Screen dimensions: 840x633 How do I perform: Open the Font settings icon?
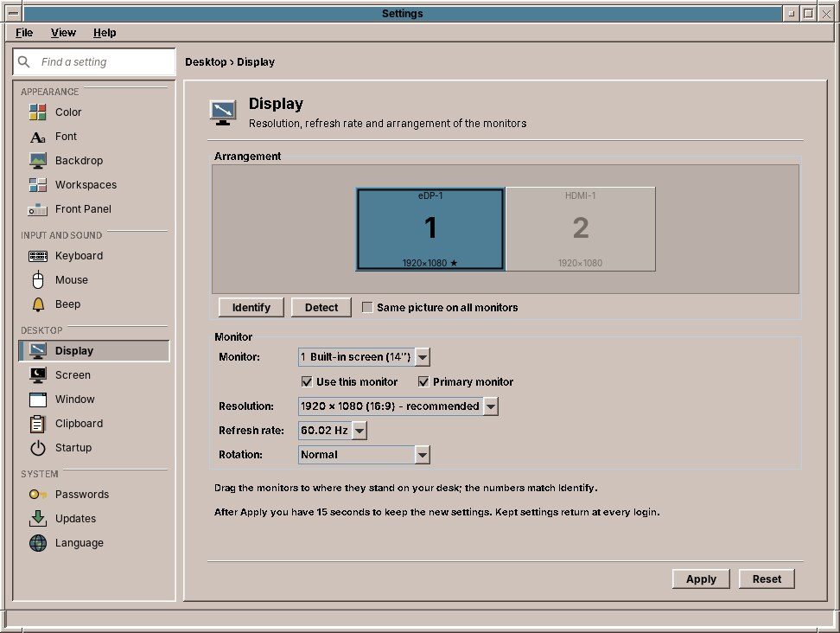click(x=37, y=137)
